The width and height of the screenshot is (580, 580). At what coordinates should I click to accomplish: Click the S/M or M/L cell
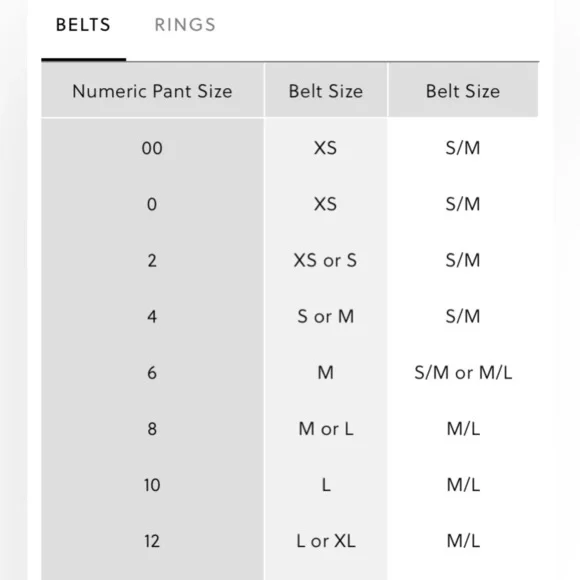pos(463,372)
